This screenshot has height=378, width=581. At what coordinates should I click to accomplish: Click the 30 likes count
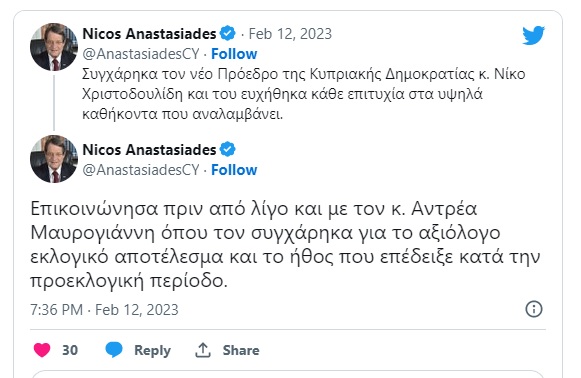coord(70,350)
